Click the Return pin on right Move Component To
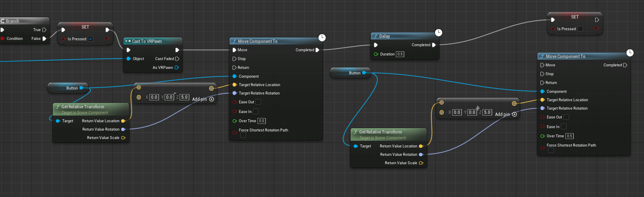 coord(542,82)
